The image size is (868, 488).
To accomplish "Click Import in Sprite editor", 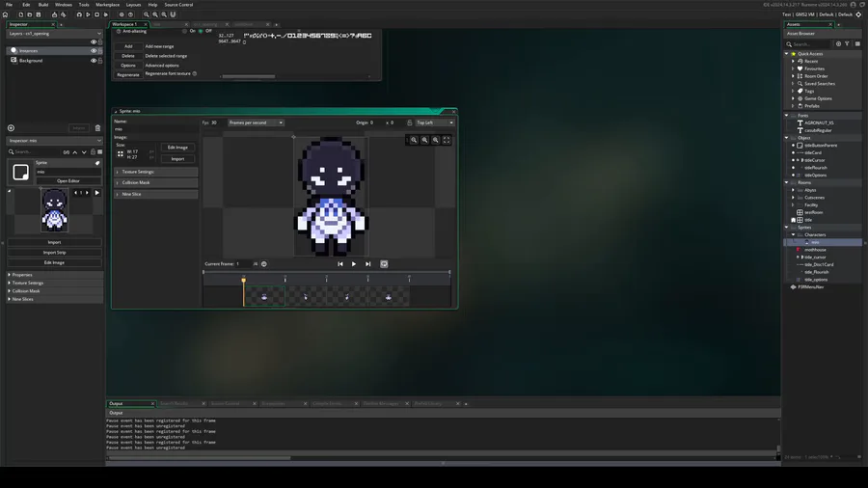I will (x=177, y=159).
